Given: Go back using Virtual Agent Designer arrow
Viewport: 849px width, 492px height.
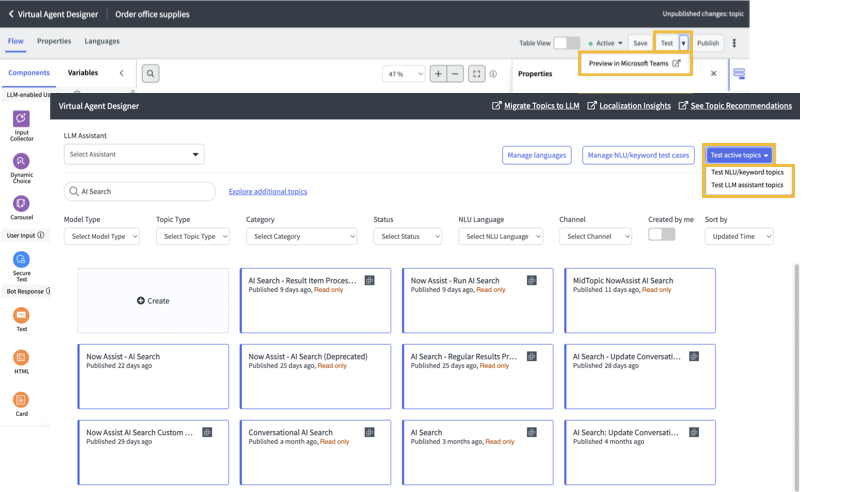Looking at the screenshot, I should [x=11, y=14].
